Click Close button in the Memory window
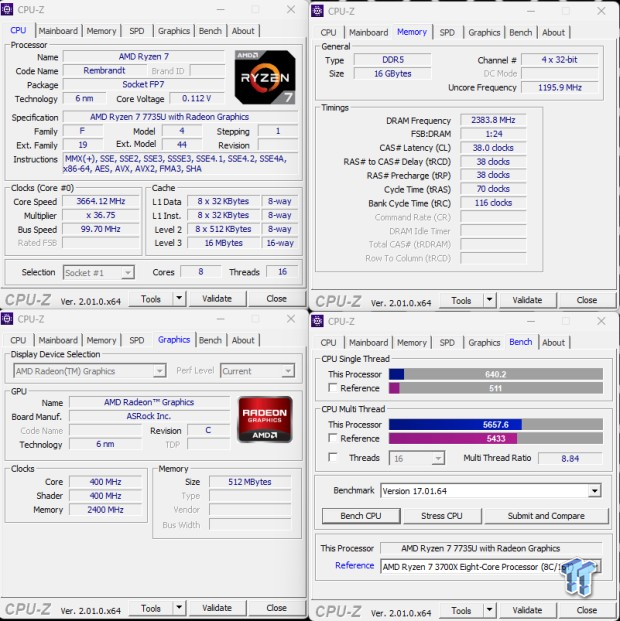The width and height of the screenshot is (620, 621). tap(587, 300)
